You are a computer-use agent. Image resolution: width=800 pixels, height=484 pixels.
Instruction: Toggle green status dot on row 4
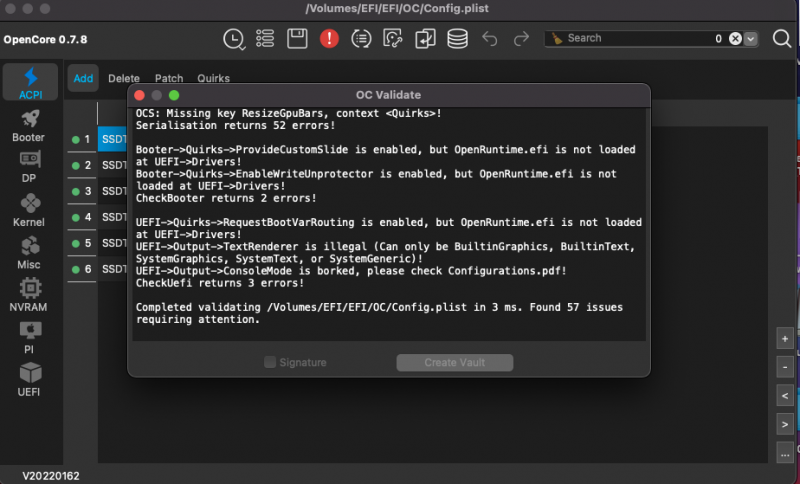(75, 217)
